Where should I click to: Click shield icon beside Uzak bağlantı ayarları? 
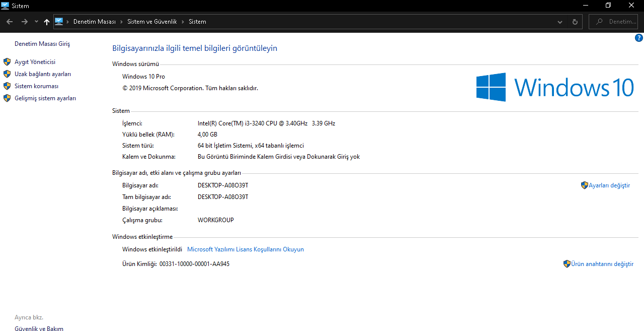click(x=7, y=74)
